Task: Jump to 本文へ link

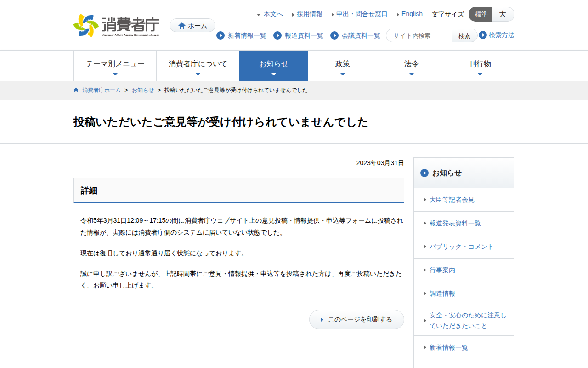Action: [273, 14]
